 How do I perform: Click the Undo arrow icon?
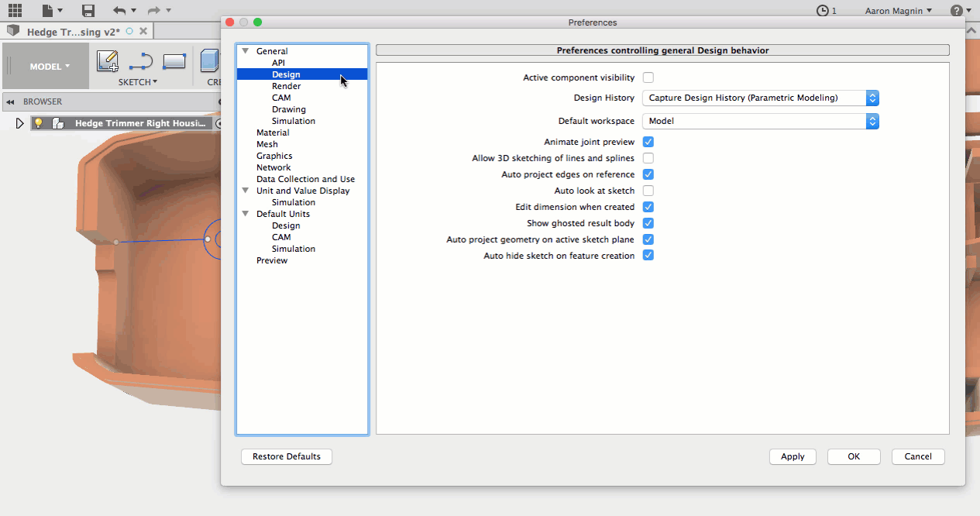[x=119, y=11]
